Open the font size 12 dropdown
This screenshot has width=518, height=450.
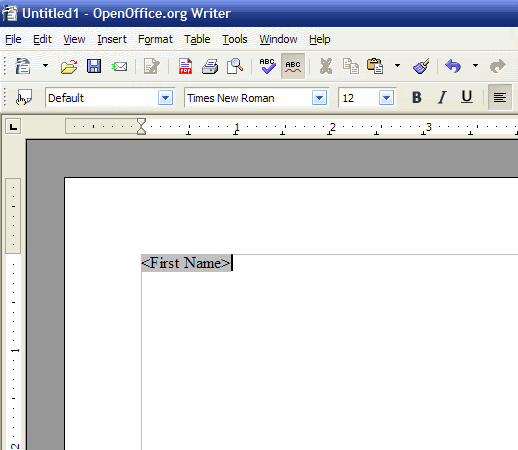coord(386,98)
